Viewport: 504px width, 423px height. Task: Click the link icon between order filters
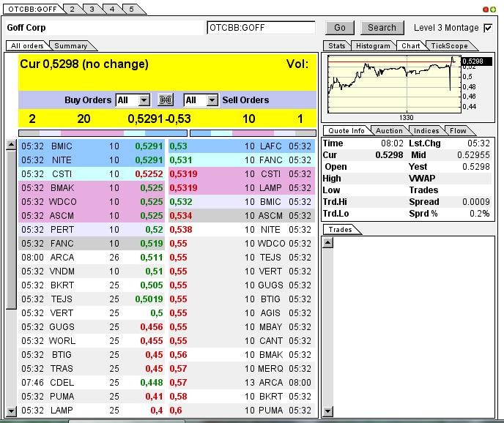click(x=166, y=100)
